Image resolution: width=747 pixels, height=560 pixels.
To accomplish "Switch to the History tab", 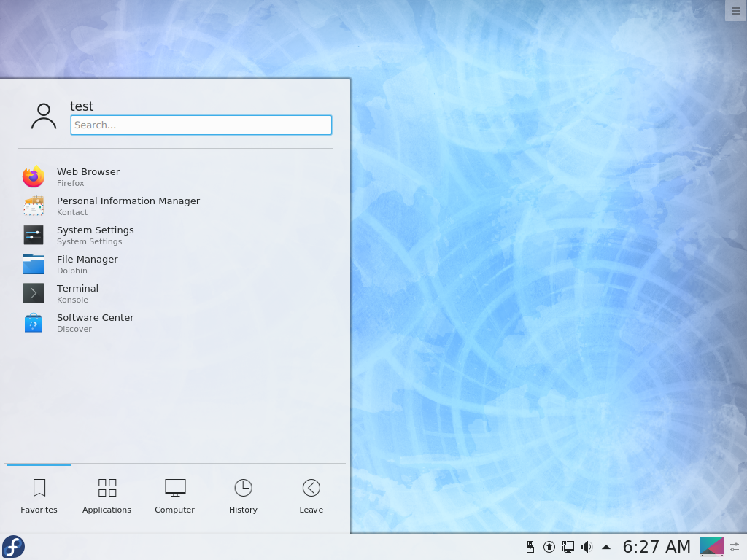I will coord(243,496).
